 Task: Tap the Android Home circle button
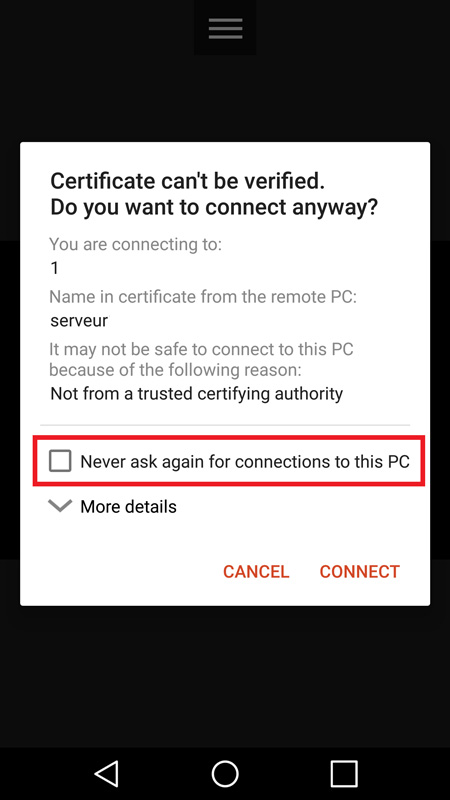[x=225, y=773]
